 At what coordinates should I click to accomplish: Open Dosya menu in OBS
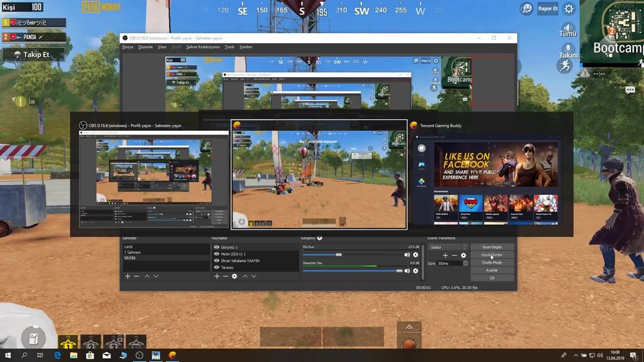[x=127, y=46]
